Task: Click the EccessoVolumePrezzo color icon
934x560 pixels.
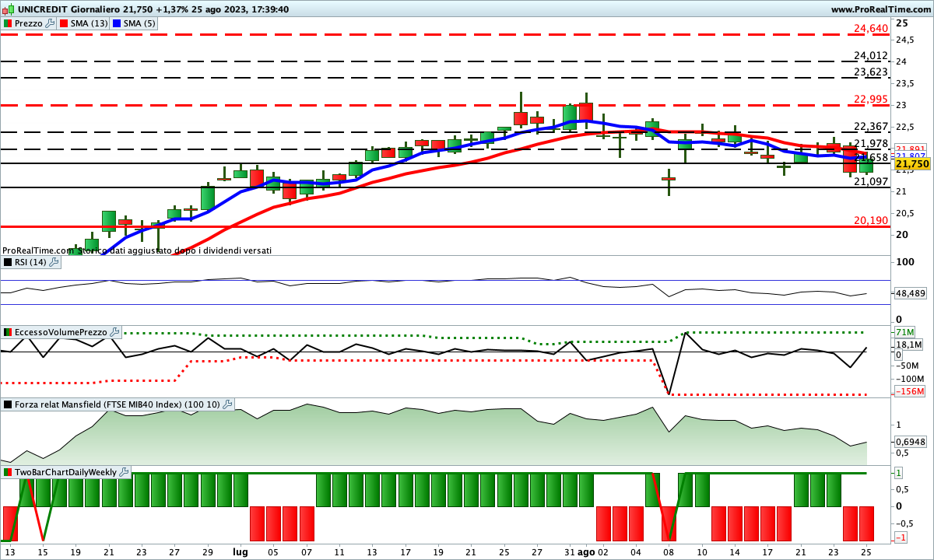Action: (x=8, y=332)
